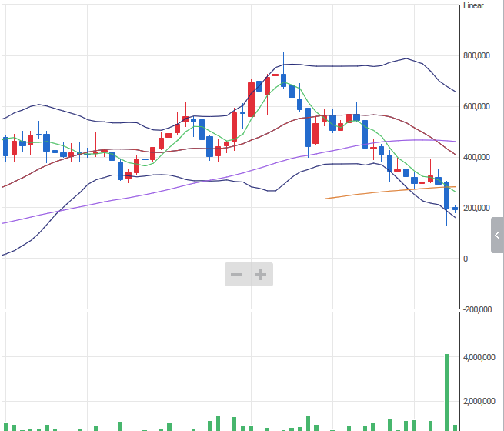Click the candlestick with the highest wick

click(283, 80)
